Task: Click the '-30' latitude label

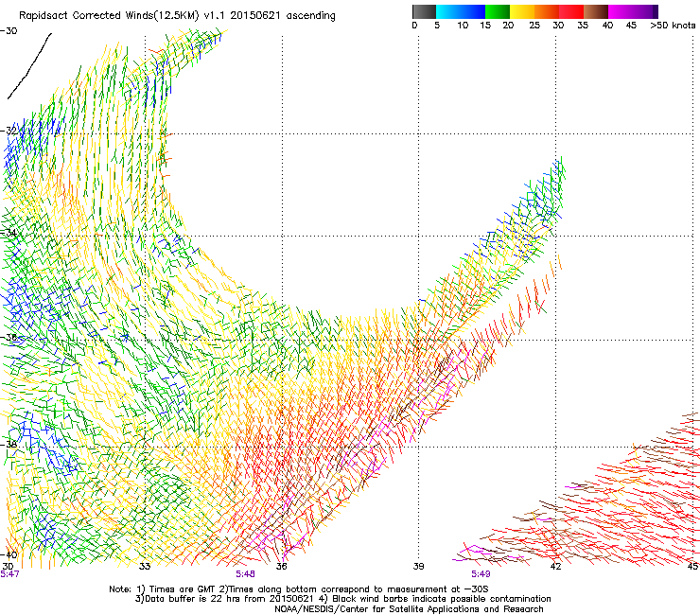Action: [9, 31]
